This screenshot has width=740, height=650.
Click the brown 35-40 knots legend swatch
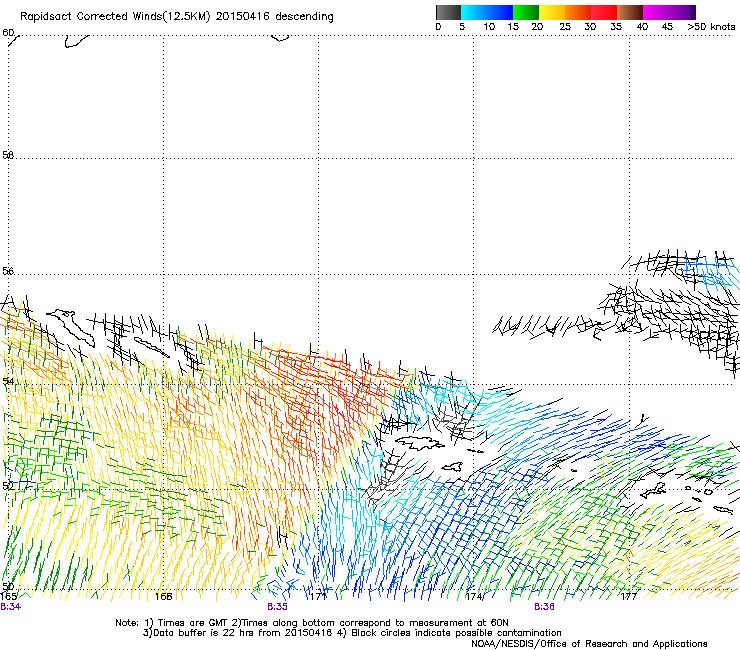(x=630, y=12)
